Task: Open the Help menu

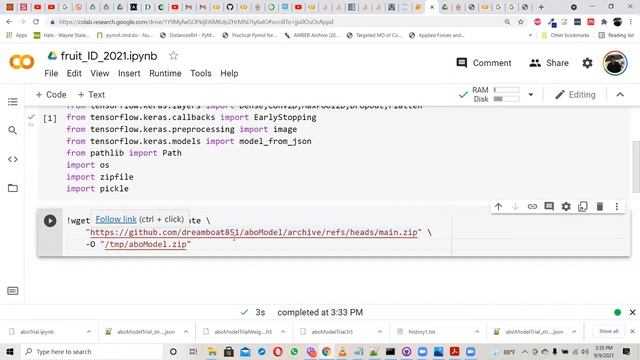Action: tap(229, 73)
